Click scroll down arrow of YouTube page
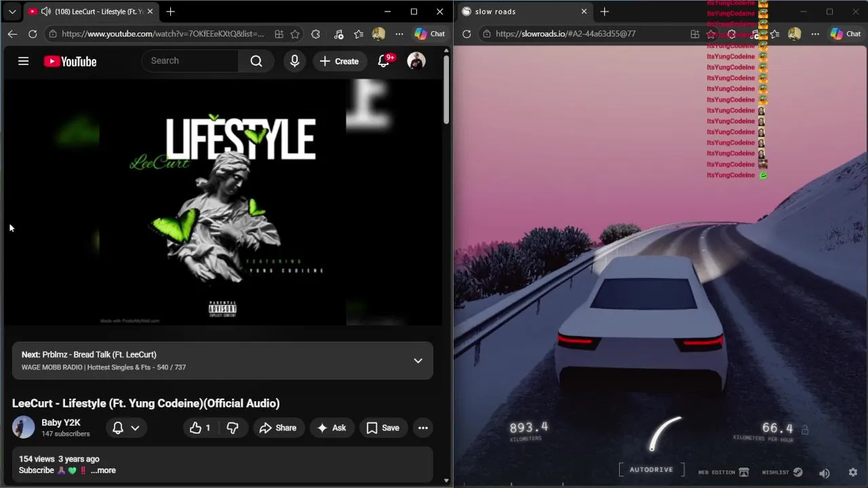 pyautogui.click(x=446, y=481)
